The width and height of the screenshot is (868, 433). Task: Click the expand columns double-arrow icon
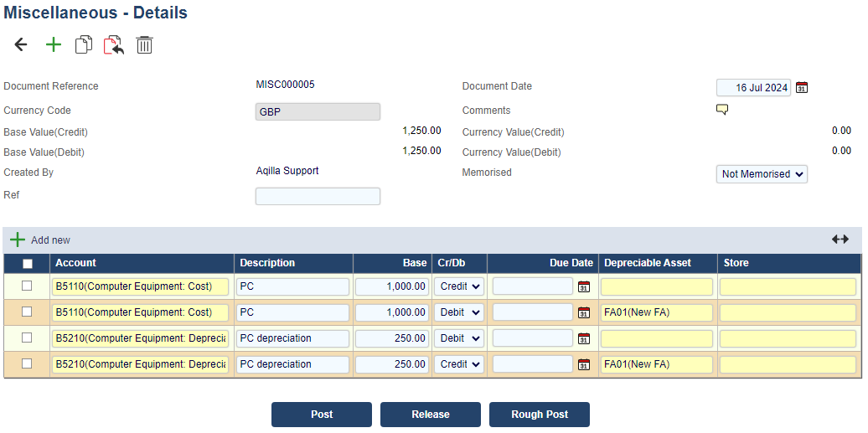pos(840,240)
